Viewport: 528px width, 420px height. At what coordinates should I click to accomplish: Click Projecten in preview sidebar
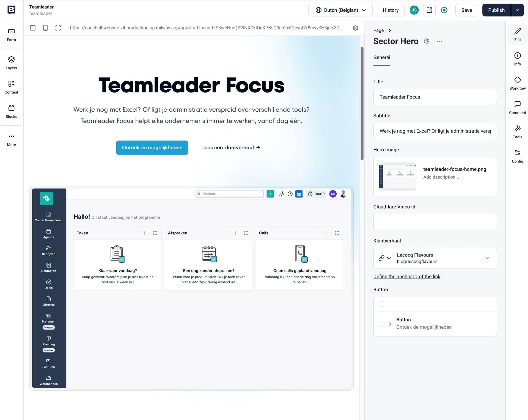click(49, 319)
